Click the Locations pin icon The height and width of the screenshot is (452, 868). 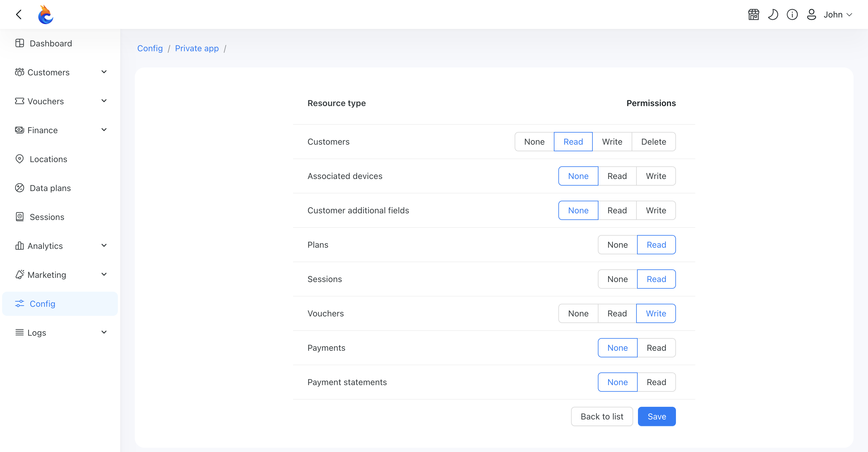coord(20,159)
